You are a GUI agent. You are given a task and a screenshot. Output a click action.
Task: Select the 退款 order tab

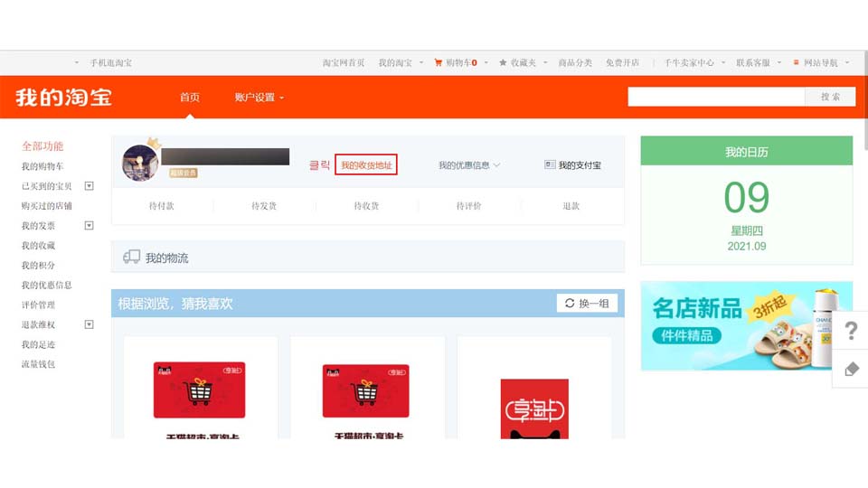571,206
